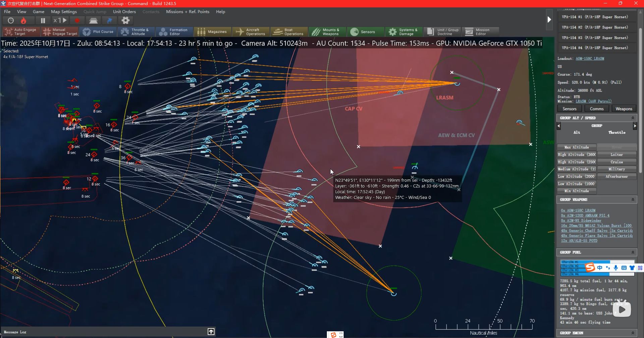Image resolution: width=644 pixels, height=338 pixels.
Task: Click the VFA-154 #1 fuel bar
Action: [597, 262]
